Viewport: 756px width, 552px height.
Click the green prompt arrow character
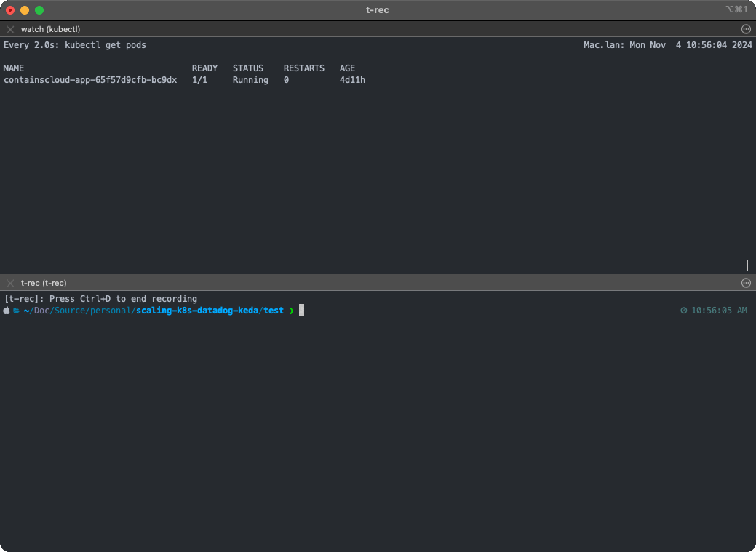pos(291,311)
